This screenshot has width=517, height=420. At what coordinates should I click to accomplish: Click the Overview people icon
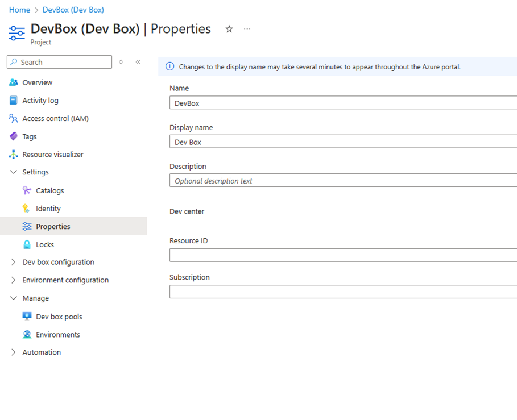14,82
